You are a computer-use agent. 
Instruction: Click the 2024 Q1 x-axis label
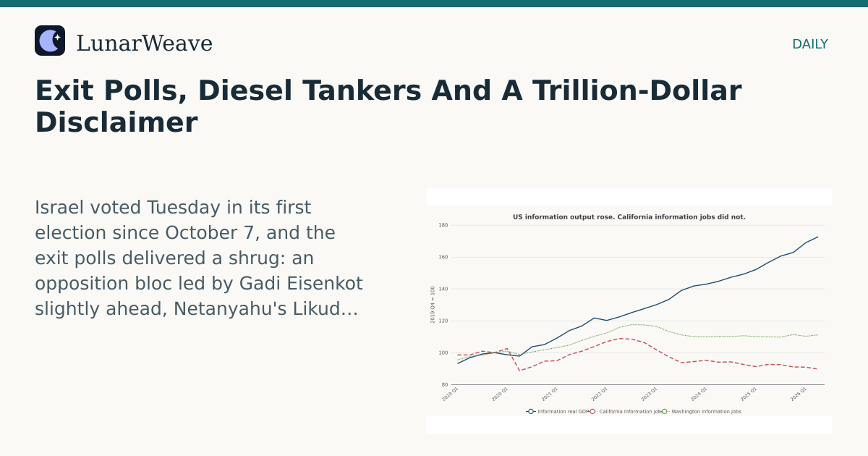[699, 394]
